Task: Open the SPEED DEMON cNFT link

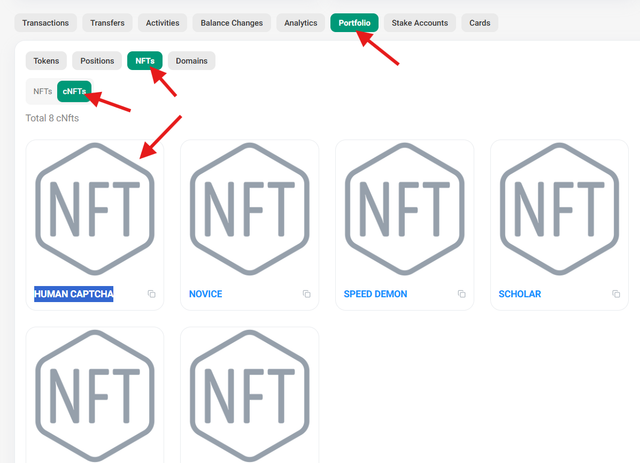Action: [x=376, y=294]
